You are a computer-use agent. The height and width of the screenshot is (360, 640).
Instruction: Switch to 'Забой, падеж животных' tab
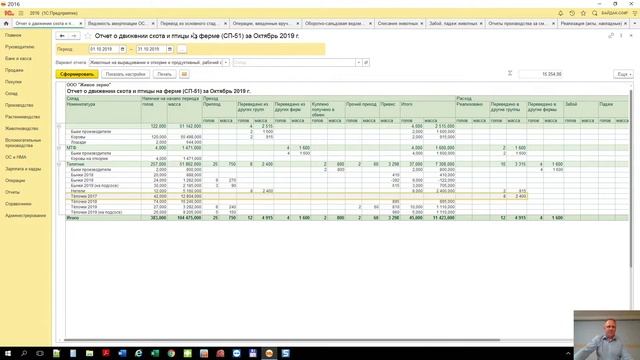point(453,24)
